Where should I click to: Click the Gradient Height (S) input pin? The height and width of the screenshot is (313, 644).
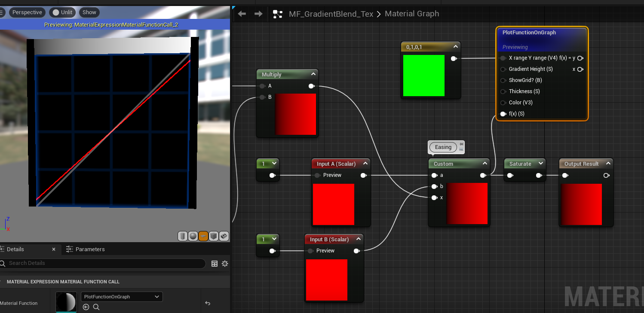pos(503,69)
